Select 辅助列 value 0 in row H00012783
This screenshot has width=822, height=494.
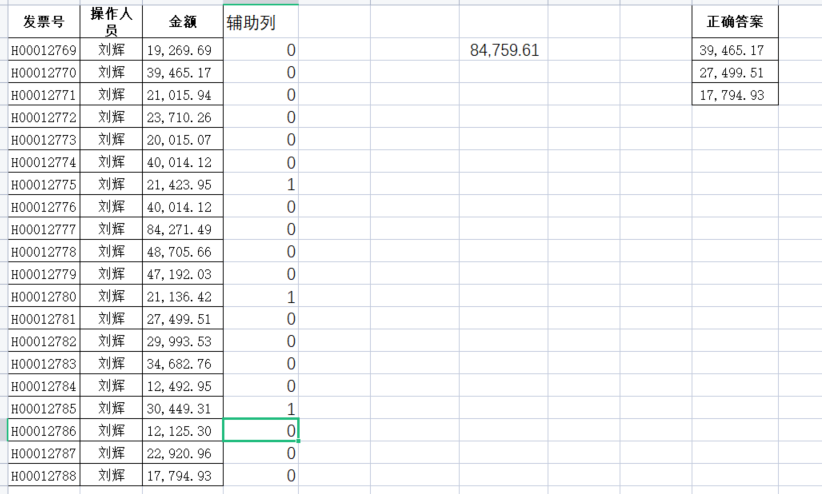coord(261,363)
